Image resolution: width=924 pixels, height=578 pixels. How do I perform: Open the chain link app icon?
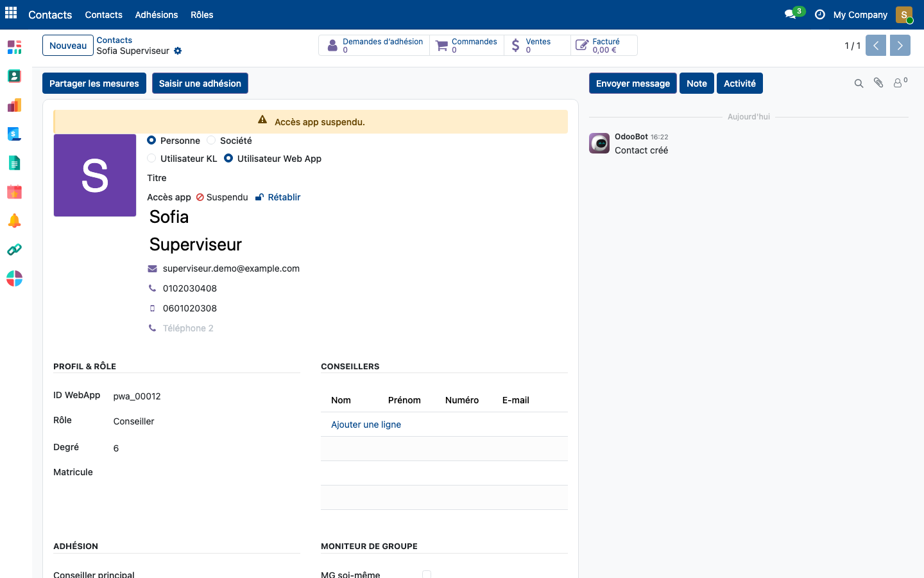click(14, 249)
